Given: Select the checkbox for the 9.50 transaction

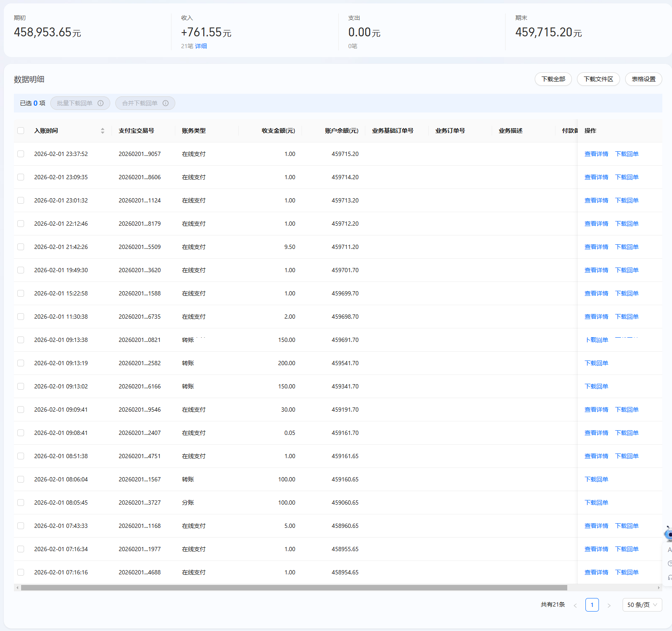Looking at the screenshot, I should [21, 247].
